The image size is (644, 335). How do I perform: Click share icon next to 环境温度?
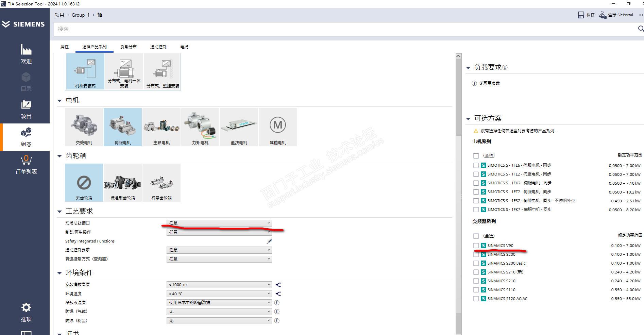(x=278, y=294)
